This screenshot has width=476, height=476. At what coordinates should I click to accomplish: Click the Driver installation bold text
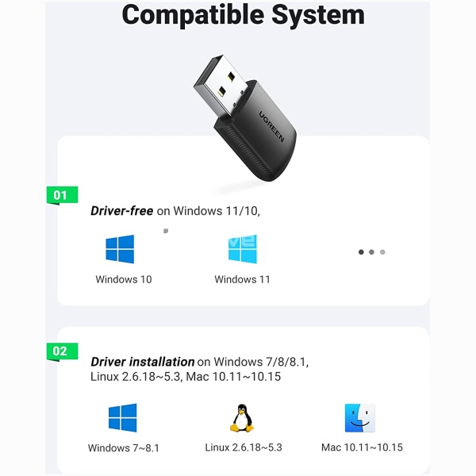142,362
